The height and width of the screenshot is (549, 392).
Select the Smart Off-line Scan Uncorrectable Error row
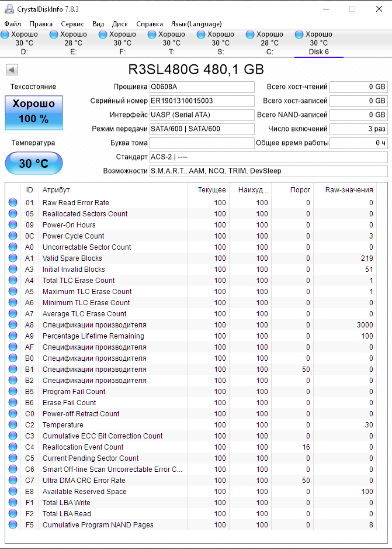tap(191, 469)
